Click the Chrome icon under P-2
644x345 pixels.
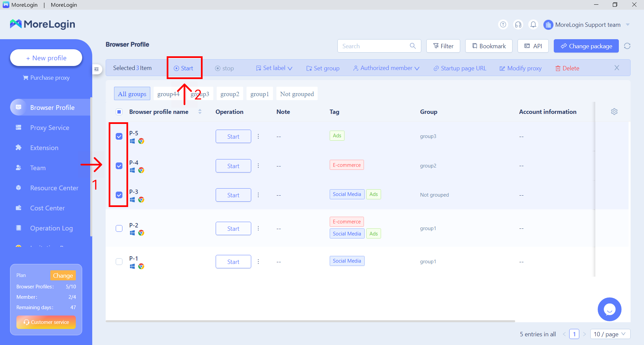click(x=141, y=233)
